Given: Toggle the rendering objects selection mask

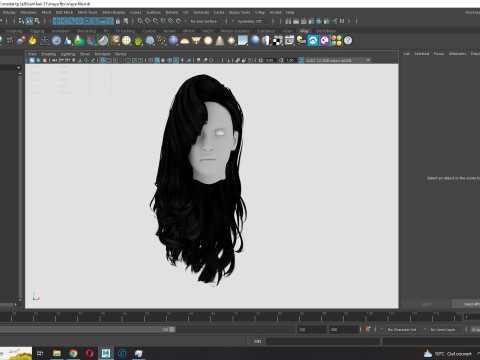Looking at the screenshot, I should point(102,21).
